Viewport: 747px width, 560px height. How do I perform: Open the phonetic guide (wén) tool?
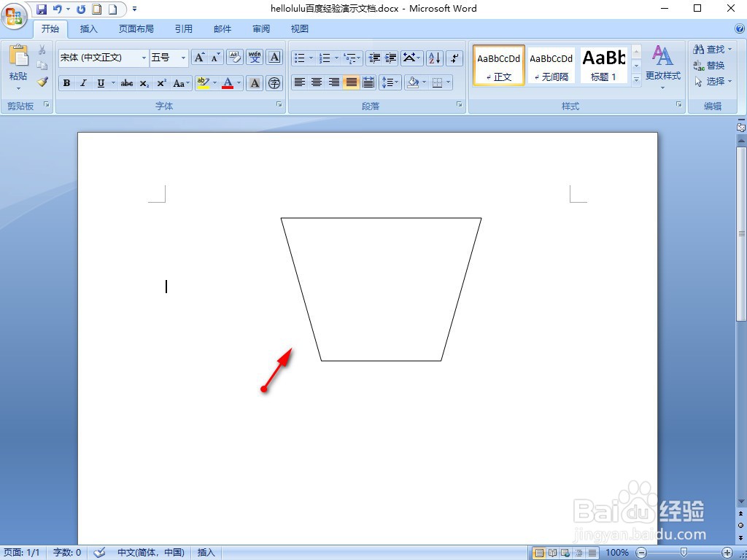tap(255, 58)
